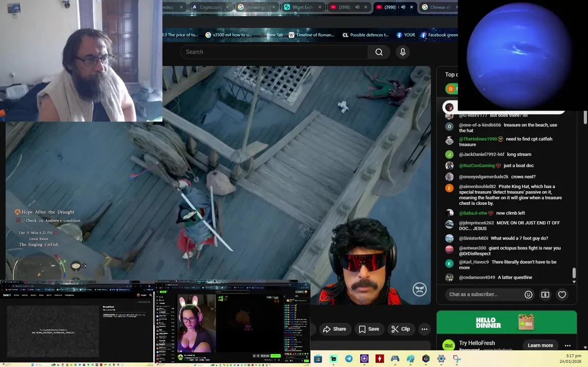Click @JackDaniel7992-h6f's green J avatar

click(x=449, y=154)
